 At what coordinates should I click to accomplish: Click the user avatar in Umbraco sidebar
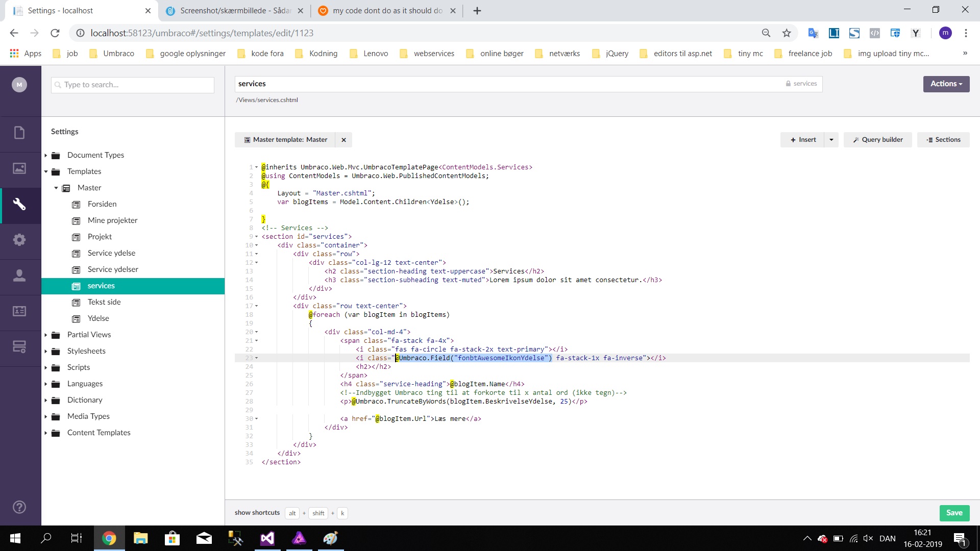(x=19, y=85)
